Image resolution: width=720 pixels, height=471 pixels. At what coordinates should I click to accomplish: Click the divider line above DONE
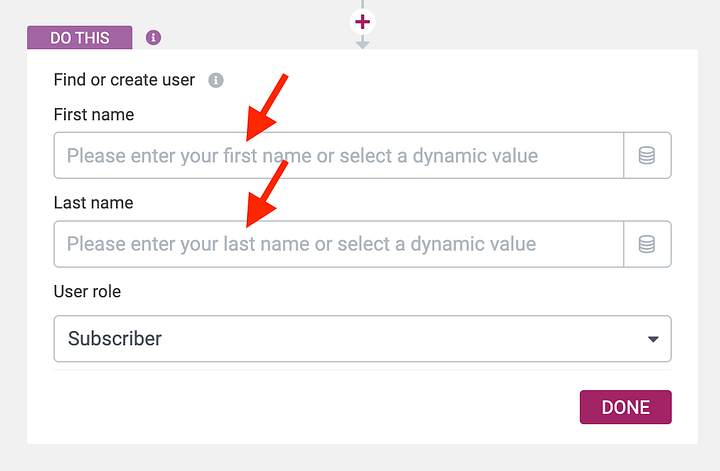point(363,369)
